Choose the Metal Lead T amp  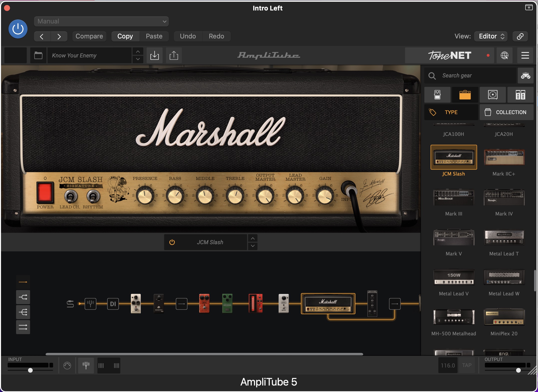(504, 237)
